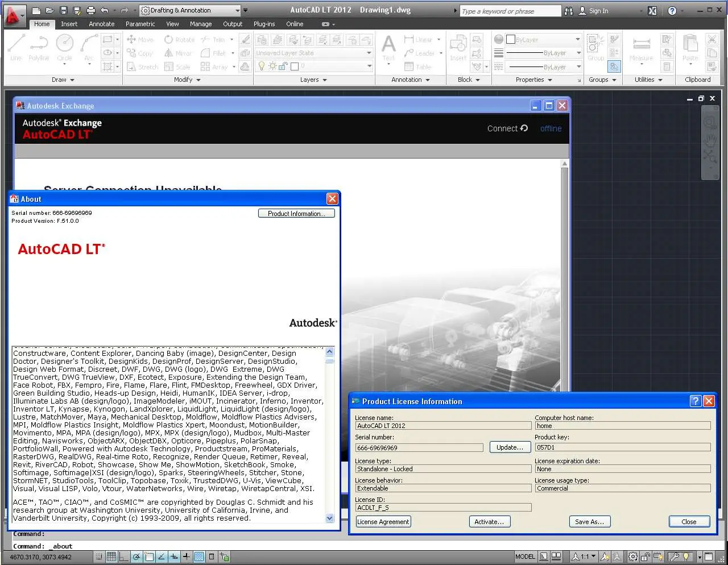Click the Cut scissors icon in Clipboard panel
This screenshot has width=728, height=565.
coord(712,39)
